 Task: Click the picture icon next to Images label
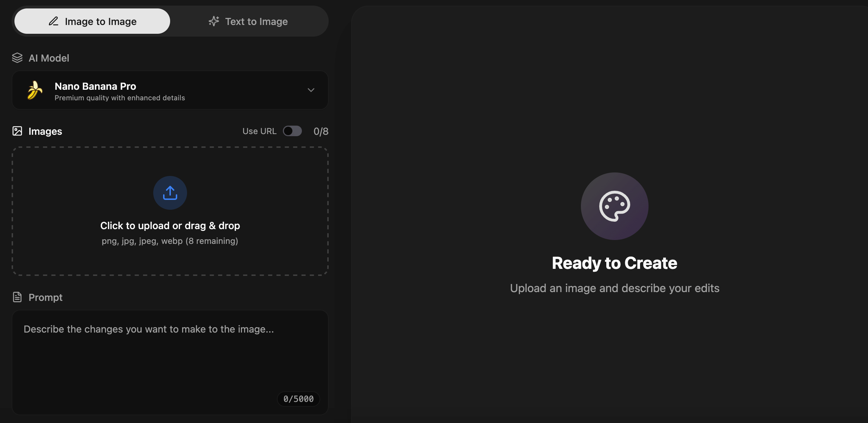18,131
